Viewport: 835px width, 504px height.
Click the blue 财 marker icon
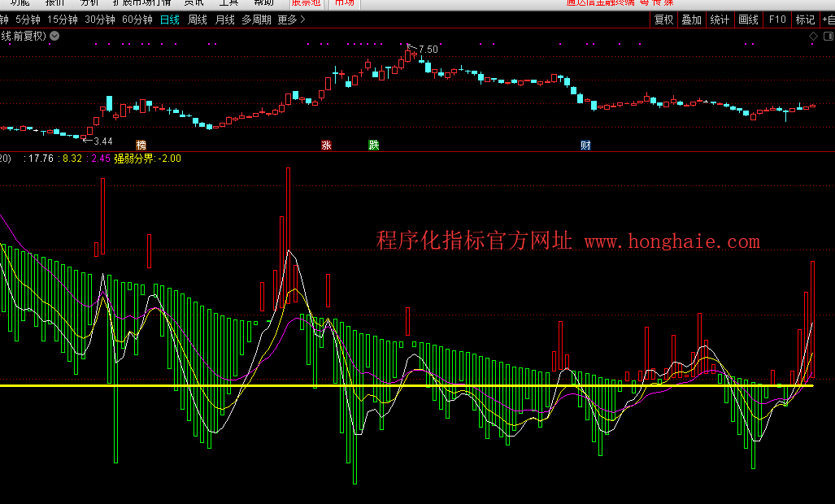tap(585, 145)
